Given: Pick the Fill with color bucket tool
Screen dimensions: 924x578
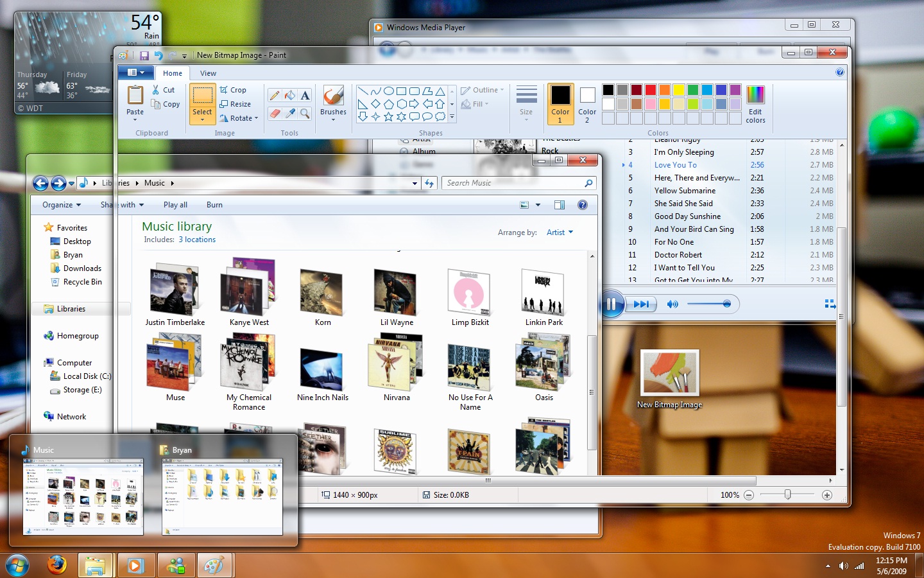Looking at the screenshot, I should (x=290, y=96).
